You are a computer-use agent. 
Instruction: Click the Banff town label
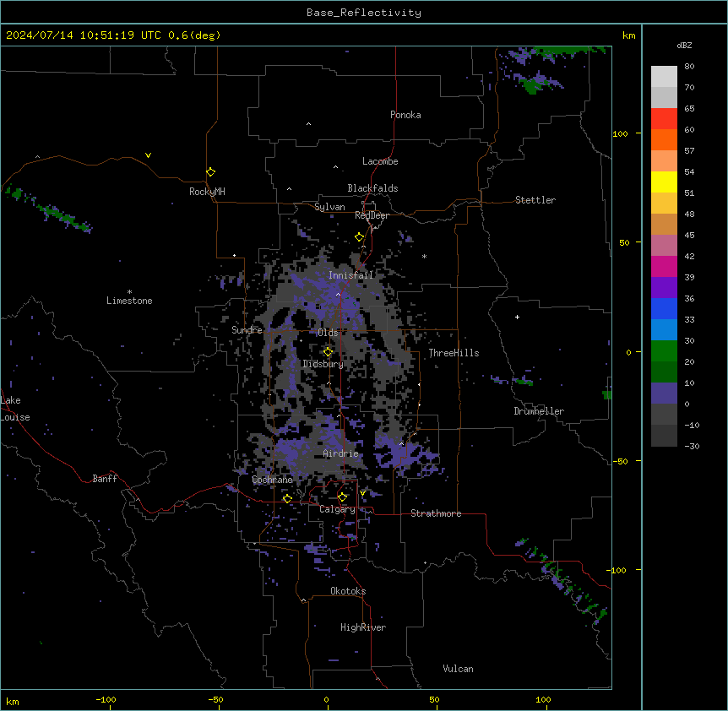[105, 479]
